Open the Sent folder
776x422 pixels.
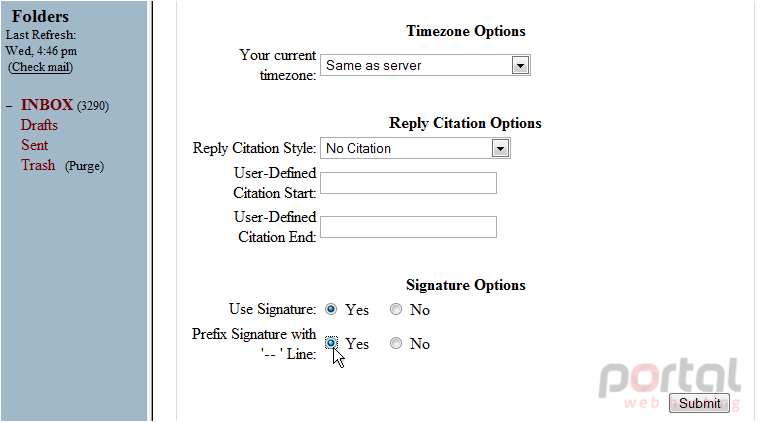pos(34,145)
